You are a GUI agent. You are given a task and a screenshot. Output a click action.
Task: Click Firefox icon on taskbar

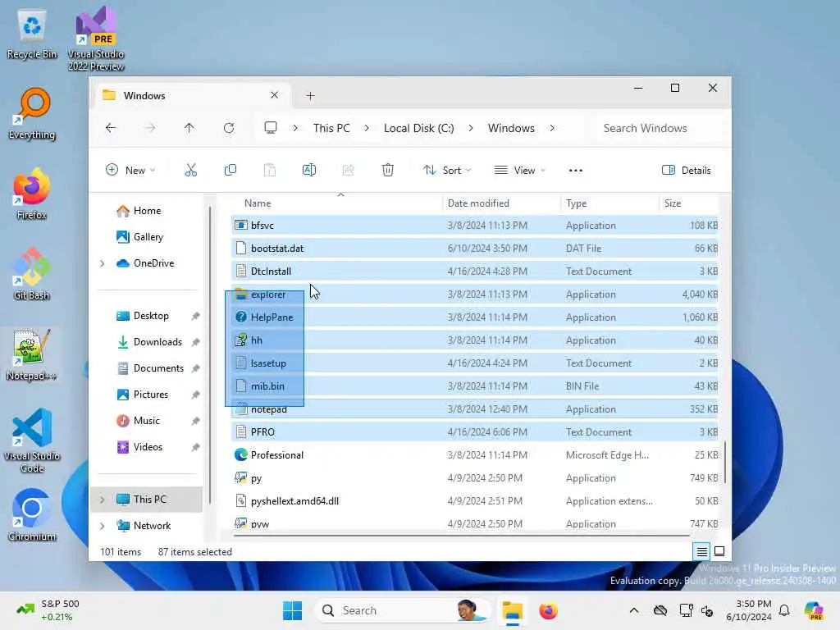(548, 610)
